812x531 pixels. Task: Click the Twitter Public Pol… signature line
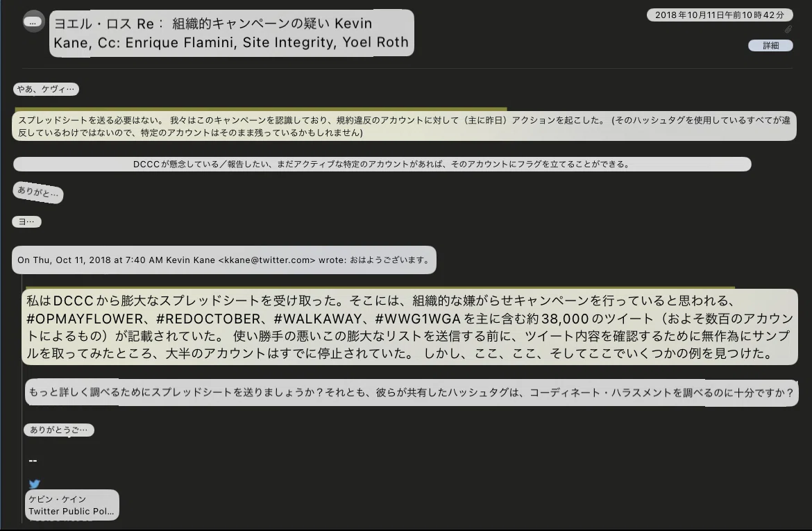coord(71,511)
